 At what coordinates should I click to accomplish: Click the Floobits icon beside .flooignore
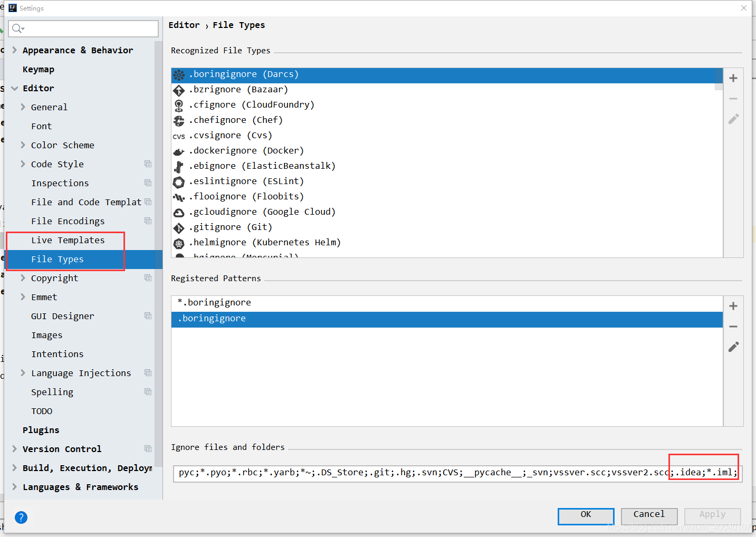point(179,197)
